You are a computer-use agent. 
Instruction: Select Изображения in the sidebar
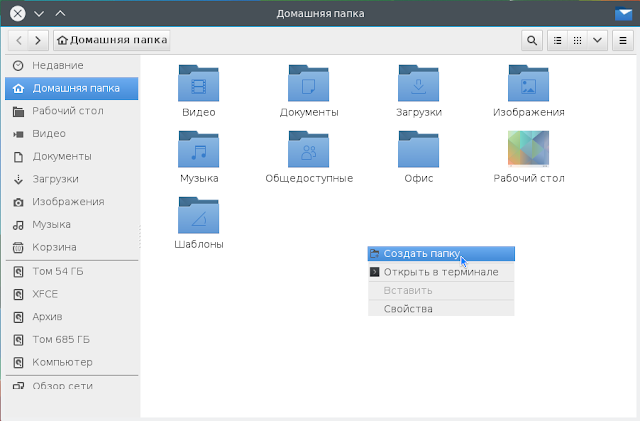pos(72,202)
